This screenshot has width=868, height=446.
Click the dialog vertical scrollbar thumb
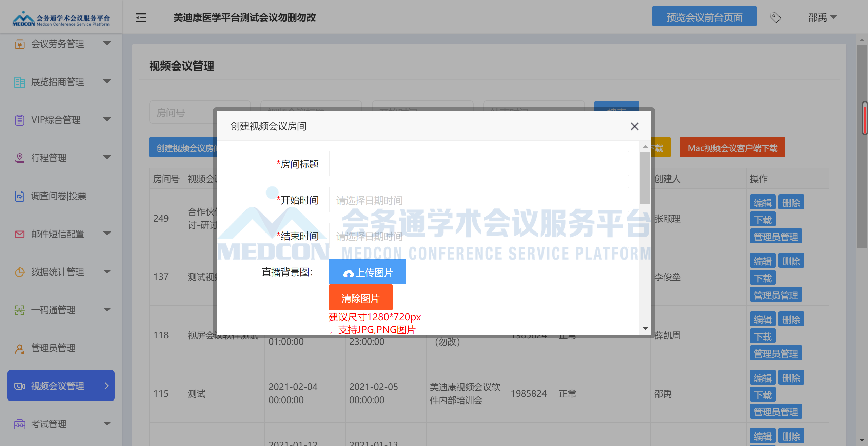(645, 178)
